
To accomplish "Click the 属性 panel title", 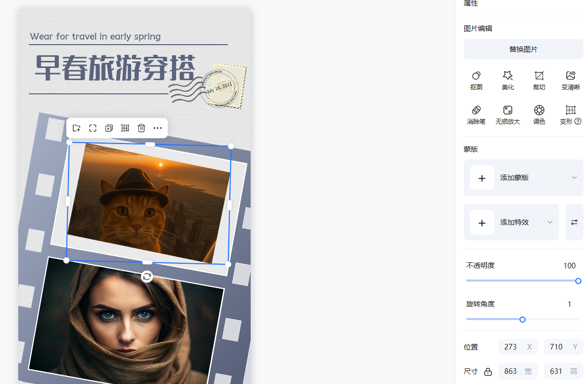I will click(x=471, y=4).
